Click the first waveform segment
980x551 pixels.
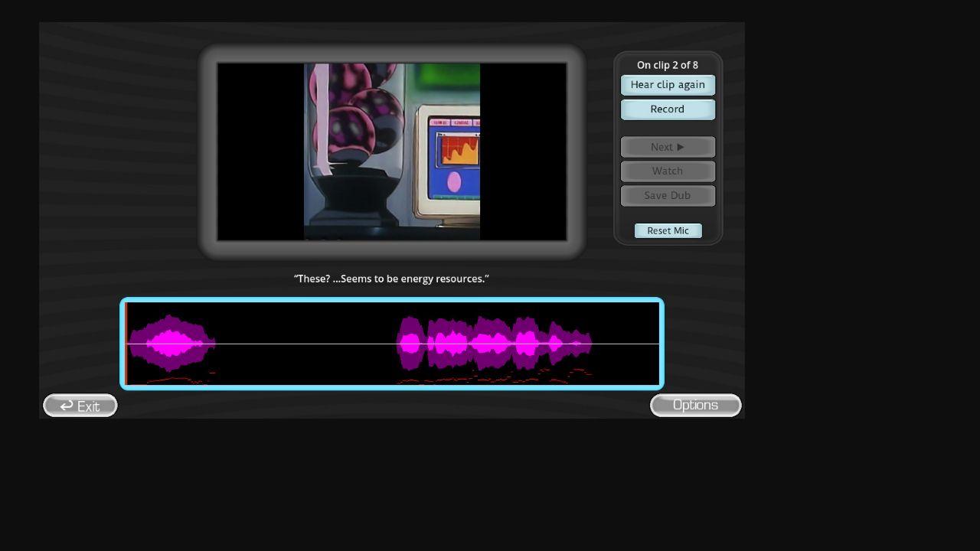tap(171, 344)
